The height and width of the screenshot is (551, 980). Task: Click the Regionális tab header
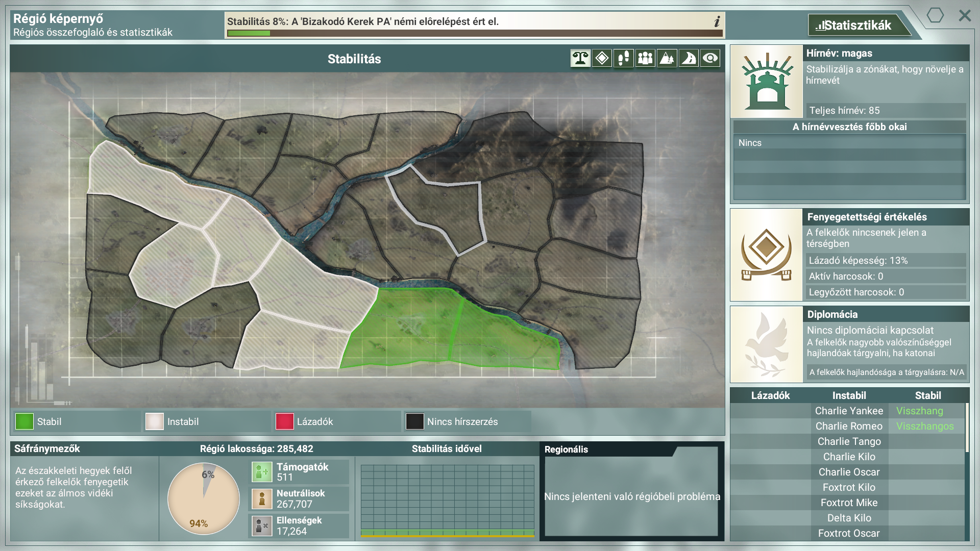[x=566, y=449]
